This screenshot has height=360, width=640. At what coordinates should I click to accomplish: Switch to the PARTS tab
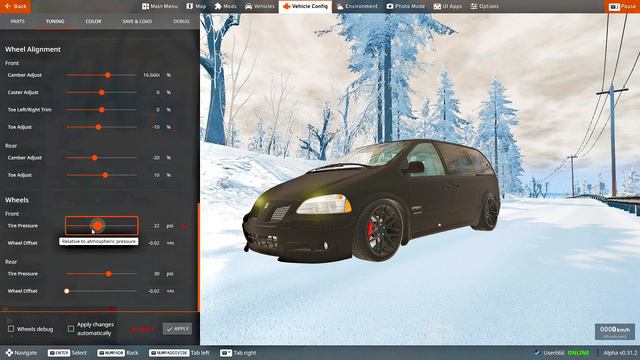(x=18, y=21)
